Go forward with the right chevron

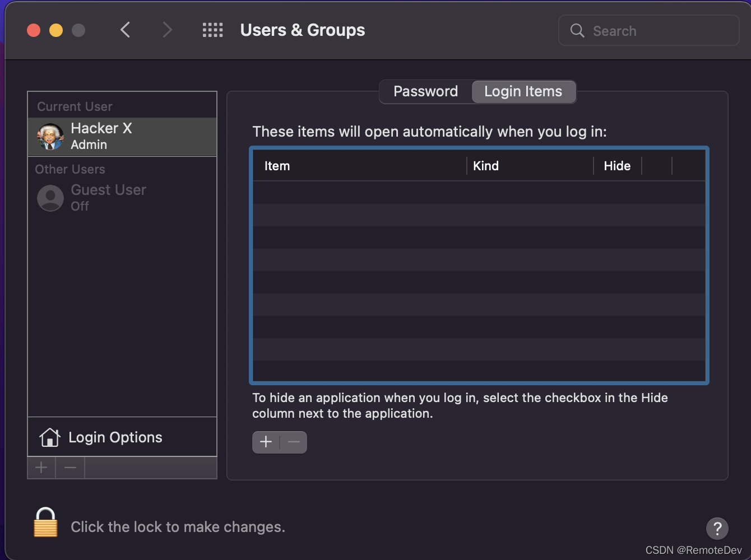167,30
